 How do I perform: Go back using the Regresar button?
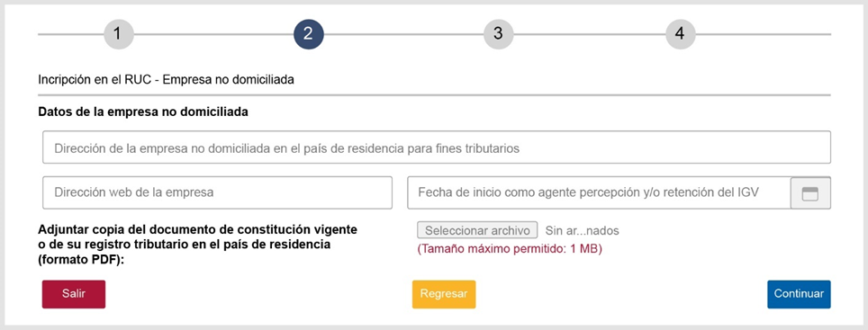tap(444, 294)
